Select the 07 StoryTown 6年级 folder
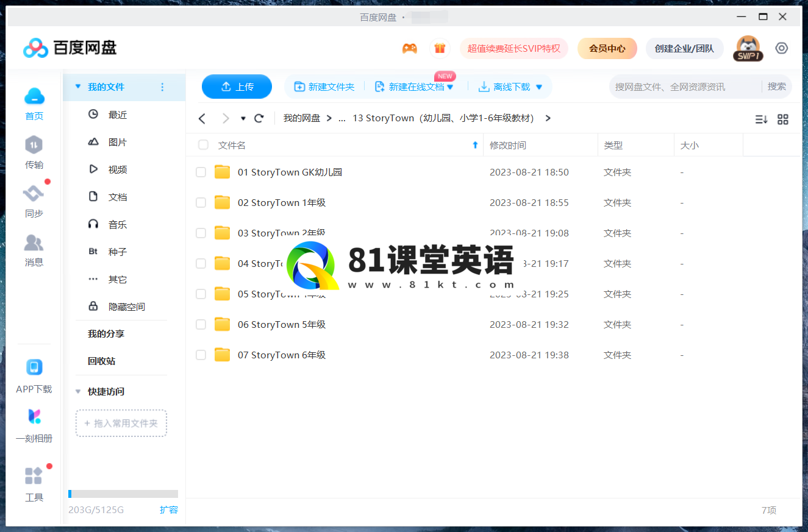This screenshot has height=532, width=808. pyautogui.click(x=282, y=355)
